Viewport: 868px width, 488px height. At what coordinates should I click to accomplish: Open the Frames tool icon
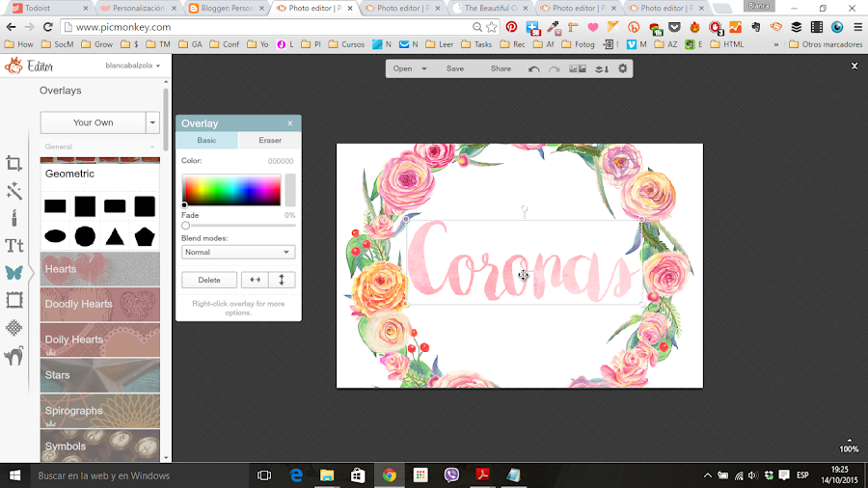(14, 300)
